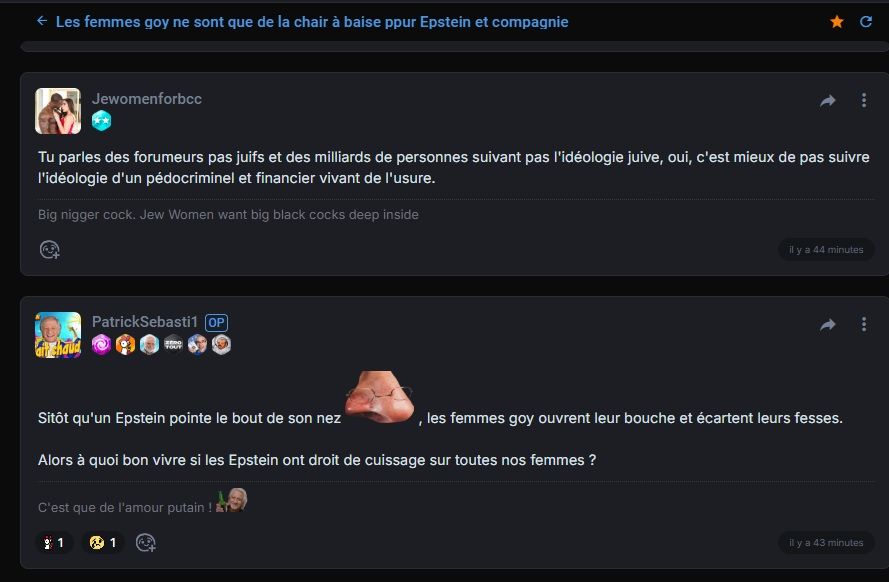Image resolution: width=889 pixels, height=582 pixels.
Task: Go back using the header arrow
Action: click(x=42, y=21)
